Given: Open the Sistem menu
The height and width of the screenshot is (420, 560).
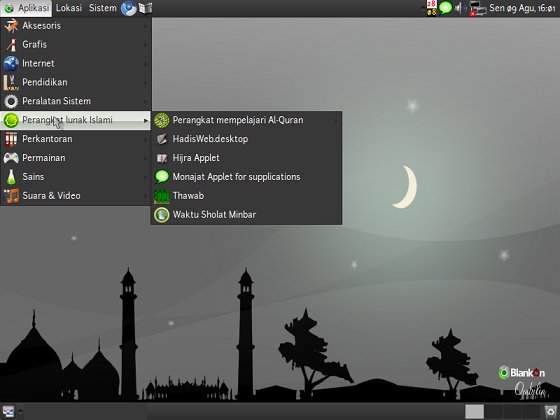Looking at the screenshot, I should (102, 8).
